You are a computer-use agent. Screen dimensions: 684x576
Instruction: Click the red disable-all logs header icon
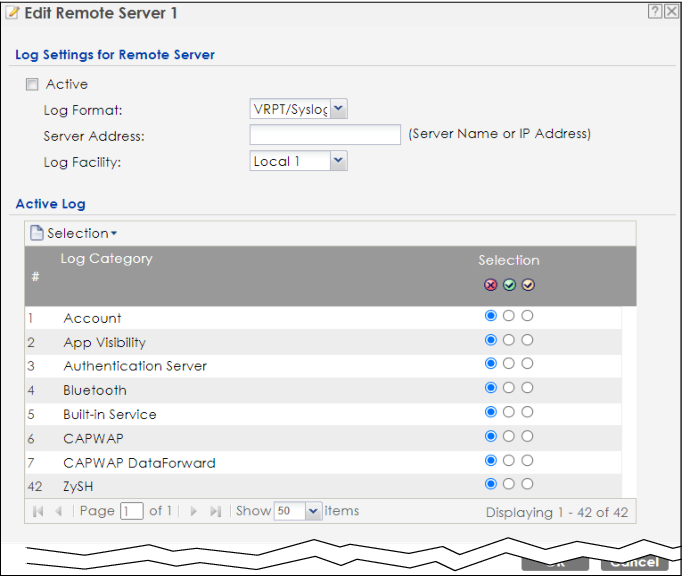(x=490, y=284)
